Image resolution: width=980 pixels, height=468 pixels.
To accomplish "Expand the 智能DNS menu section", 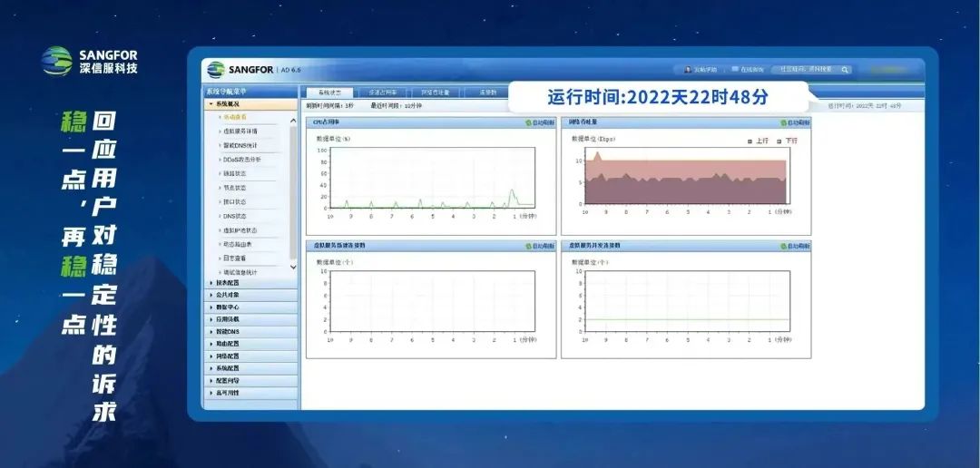I will (250, 332).
